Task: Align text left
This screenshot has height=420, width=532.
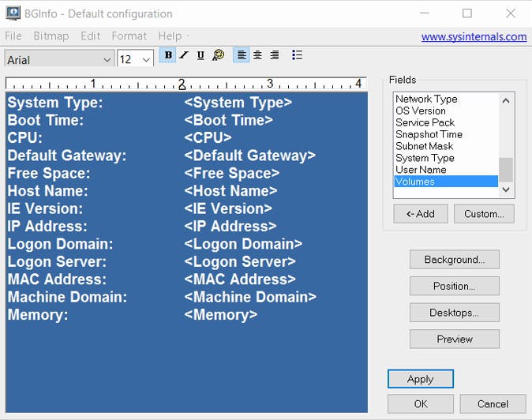Action: 242,55
